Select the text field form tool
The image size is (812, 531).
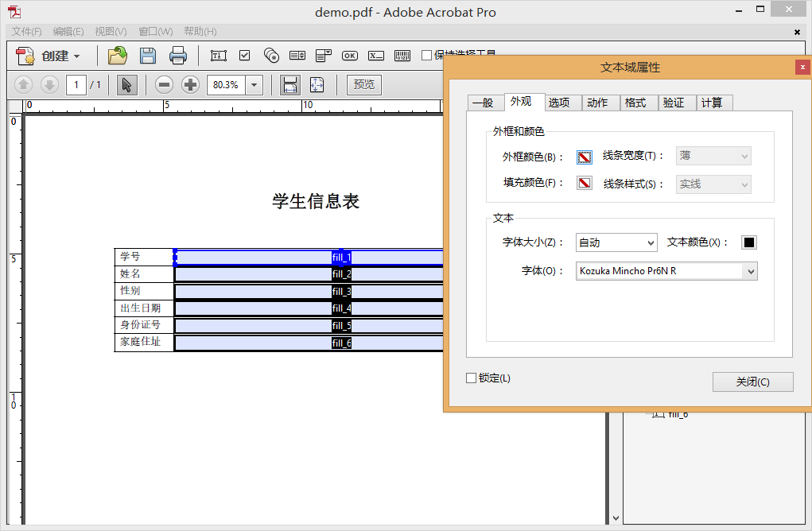coord(219,56)
